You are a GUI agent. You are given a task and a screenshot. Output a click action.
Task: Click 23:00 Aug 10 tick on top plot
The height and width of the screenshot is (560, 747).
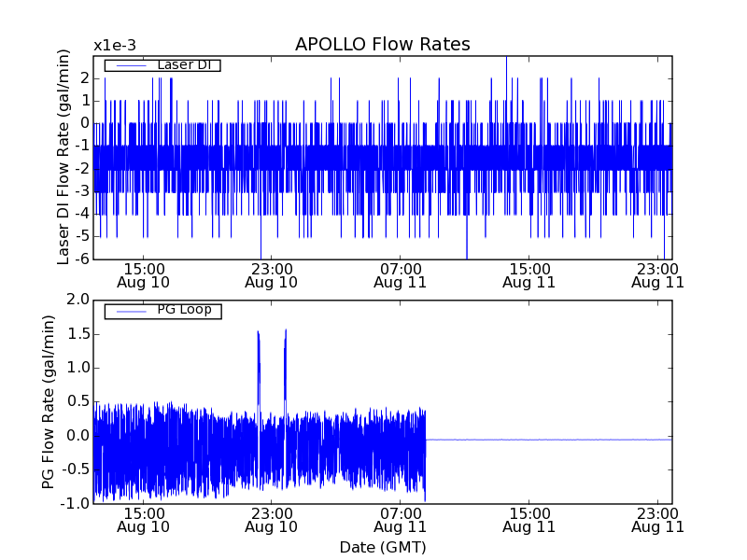coord(271,274)
